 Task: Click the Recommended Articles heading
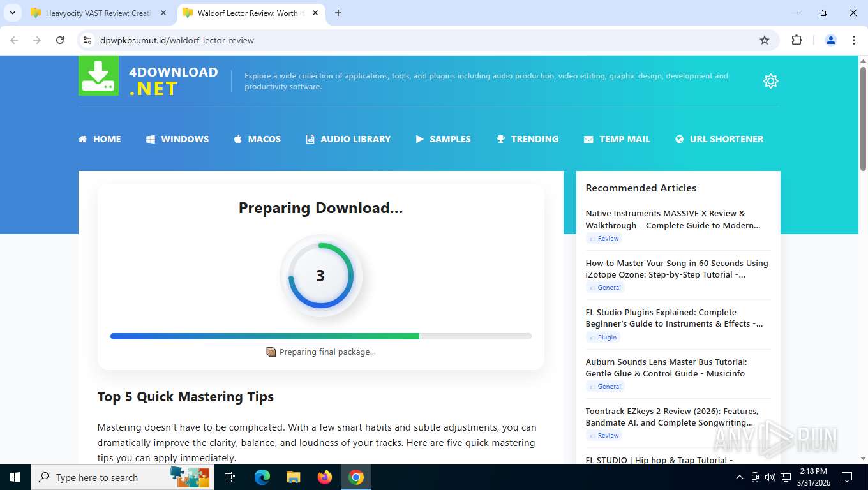641,188
